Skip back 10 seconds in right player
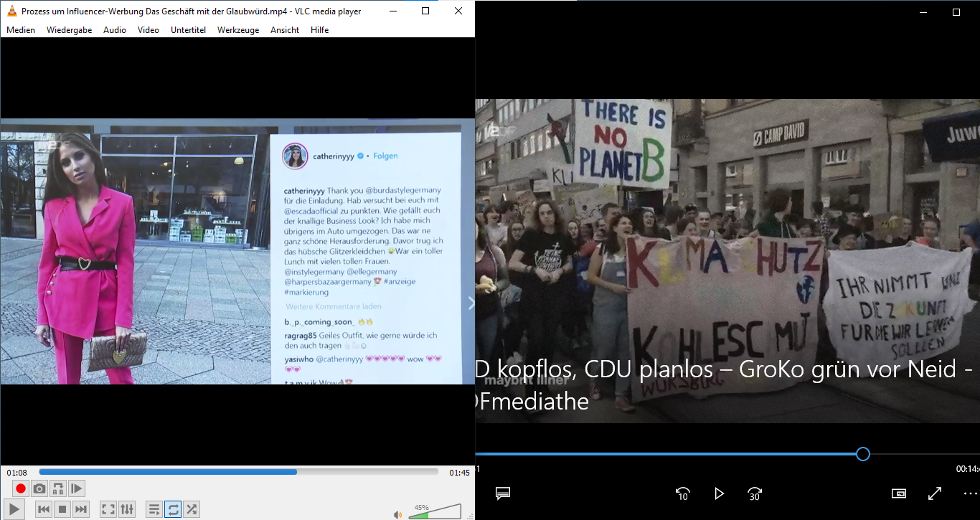 [x=682, y=493]
